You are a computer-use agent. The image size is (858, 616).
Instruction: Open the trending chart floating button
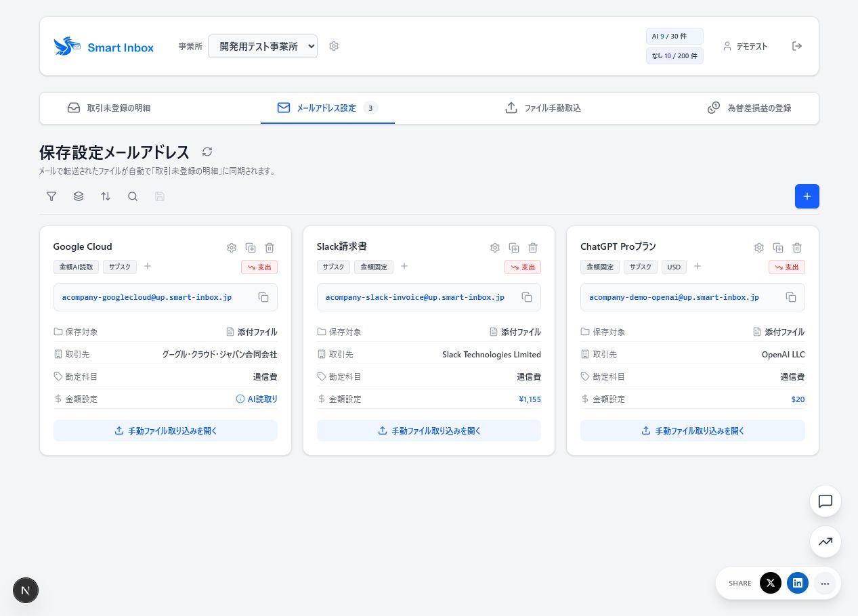(x=825, y=542)
